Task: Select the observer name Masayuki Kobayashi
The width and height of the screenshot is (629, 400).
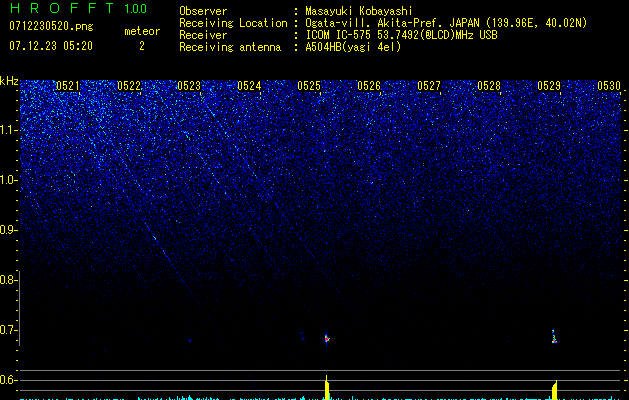Action: click(359, 11)
